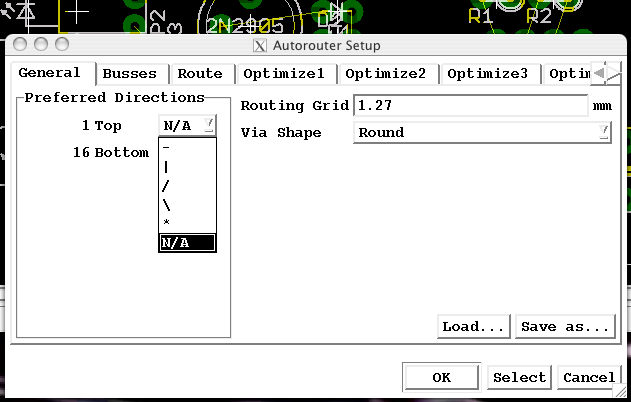631x402 pixels.
Task: Click the 16 Bottom layer label
Action: pyautogui.click(x=111, y=153)
